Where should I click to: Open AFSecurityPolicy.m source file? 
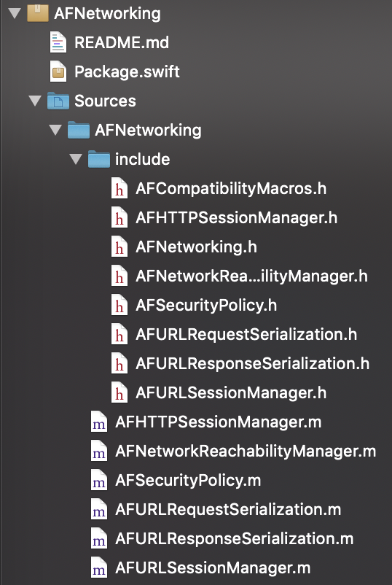click(188, 480)
